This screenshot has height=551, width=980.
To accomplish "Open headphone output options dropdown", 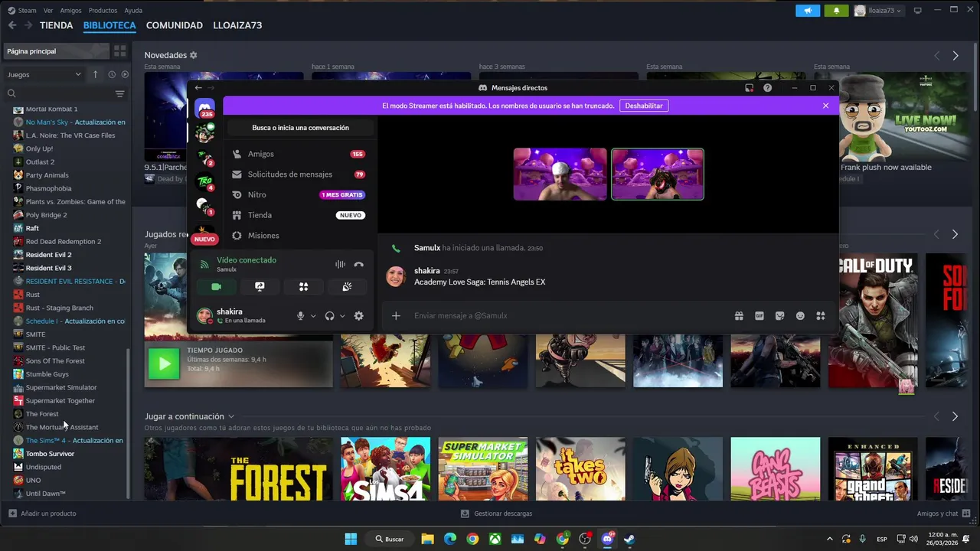I will [x=342, y=315].
